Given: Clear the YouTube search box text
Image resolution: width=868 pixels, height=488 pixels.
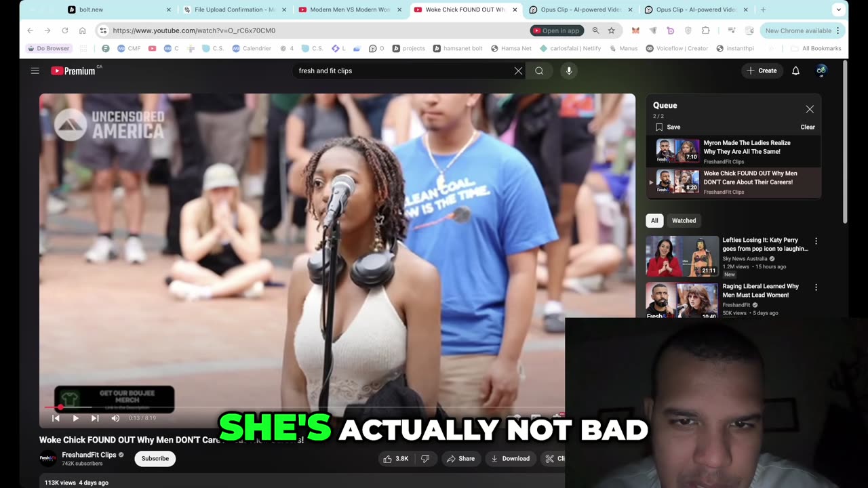Looking at the screenshot, I should point(518,70).
